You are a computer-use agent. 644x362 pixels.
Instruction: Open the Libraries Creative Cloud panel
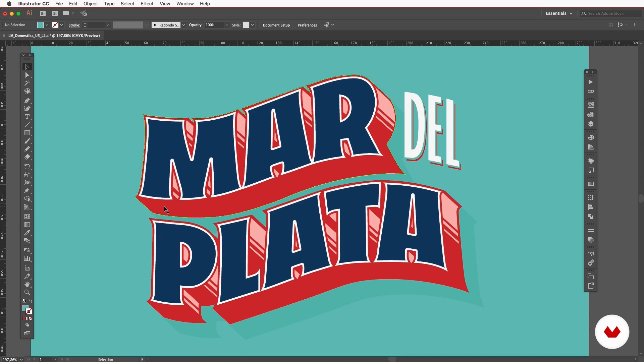click(591, 115)
